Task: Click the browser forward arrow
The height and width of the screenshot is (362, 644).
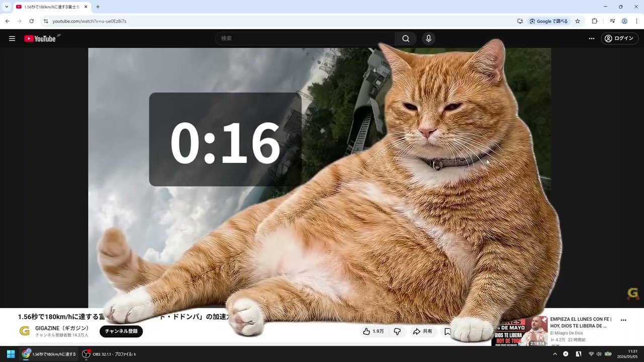Action: pyautogui.click(x=20, y=21)
